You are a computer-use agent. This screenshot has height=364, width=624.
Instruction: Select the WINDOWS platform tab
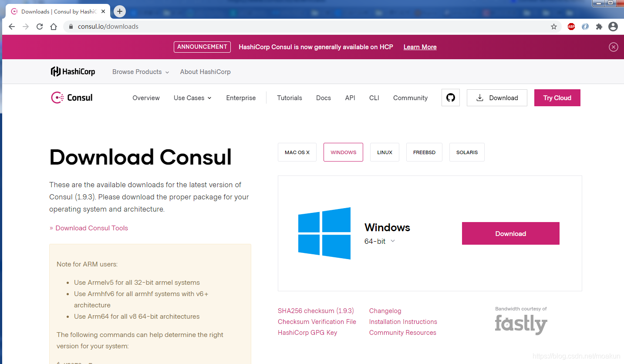click(343, 152)
